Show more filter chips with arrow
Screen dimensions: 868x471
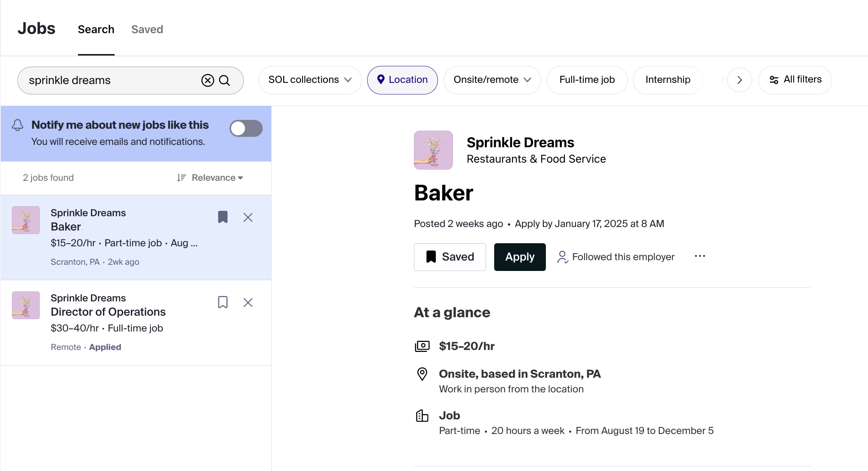click(740, 80)
